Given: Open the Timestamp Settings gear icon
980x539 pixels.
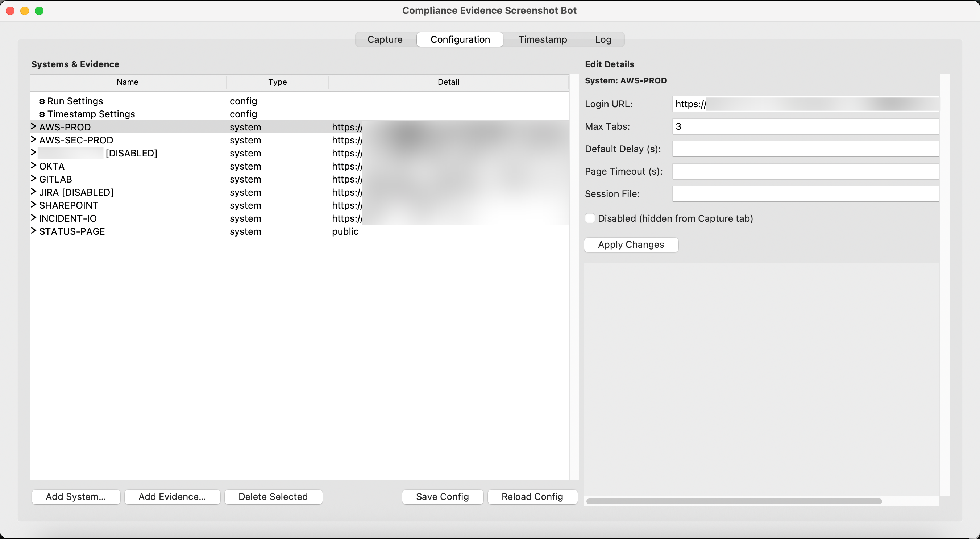Looking at the screenshot, I should [x=41, y=114].
